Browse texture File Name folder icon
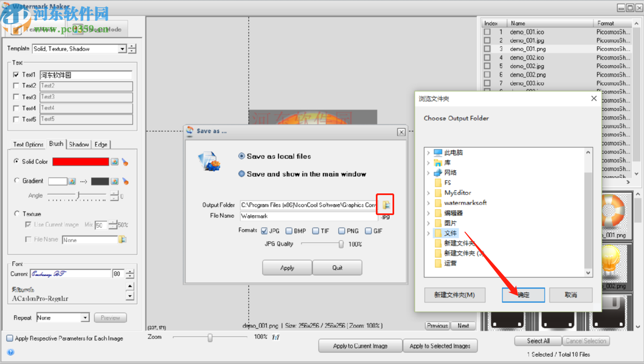Screen dimensions: 644x364 [x=122, y=240]
